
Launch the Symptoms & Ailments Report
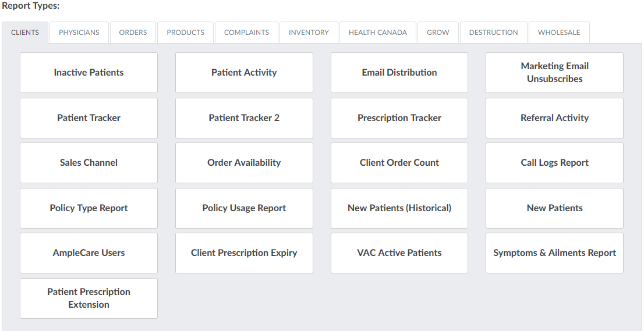pos(554,253)
